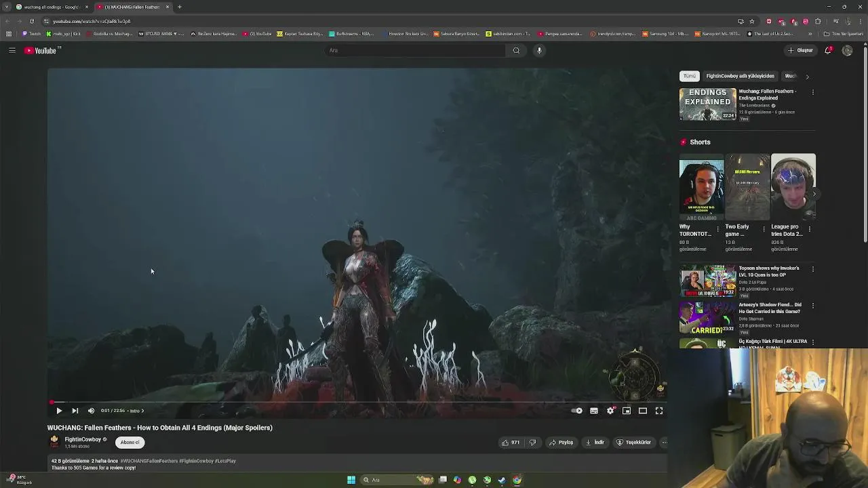Mute the video volume
This screenshot has width=868, height=488.
click(x=92, y=411)
